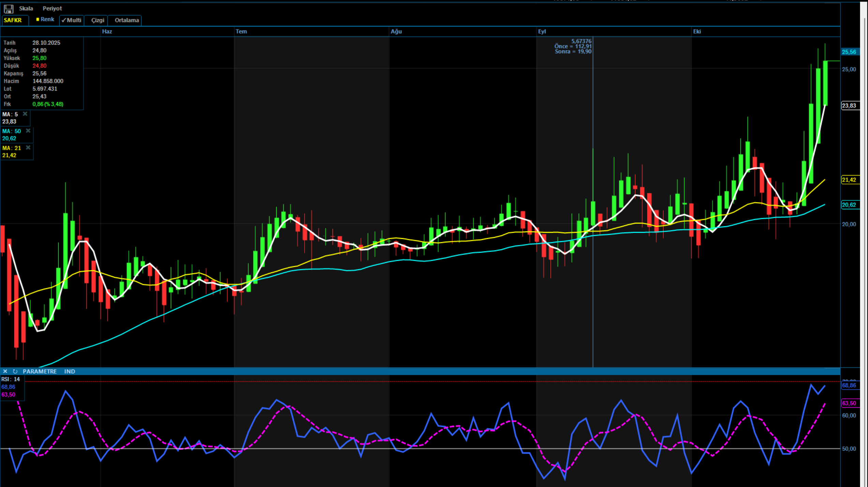Close the RSI panel with the X icon
Image resolution: width=868 pixels, height=487 pixels.
pyautogui.click(x=5, y=371)
